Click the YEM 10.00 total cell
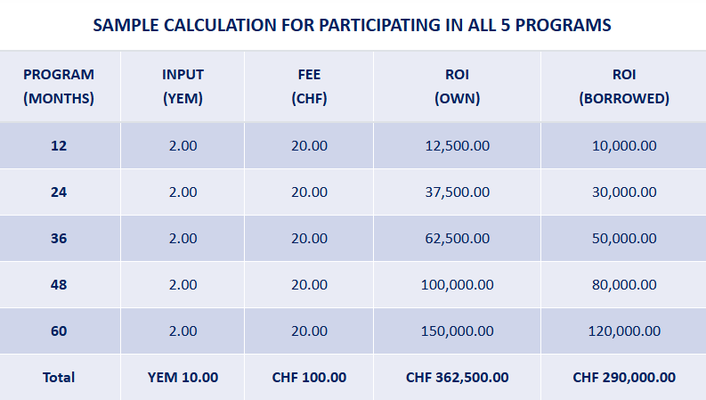Image resolution: width=706 pixels, height=400 pixels. click(x=183, y=377)
